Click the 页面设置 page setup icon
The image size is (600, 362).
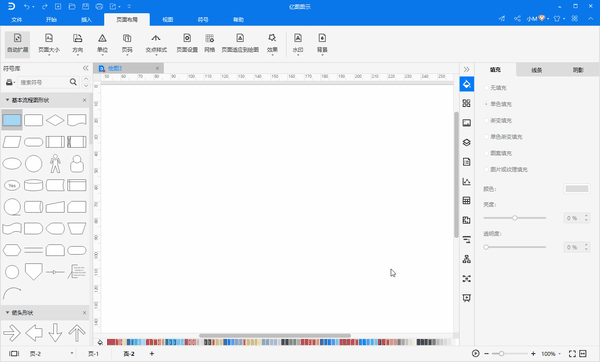coord(187,43)
